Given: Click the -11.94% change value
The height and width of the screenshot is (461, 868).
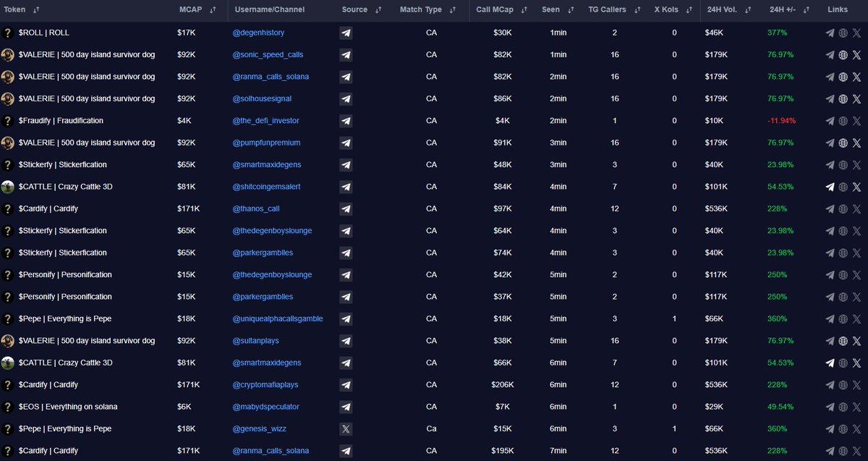Looking at the screenshot, I should [x=781, y=121].
